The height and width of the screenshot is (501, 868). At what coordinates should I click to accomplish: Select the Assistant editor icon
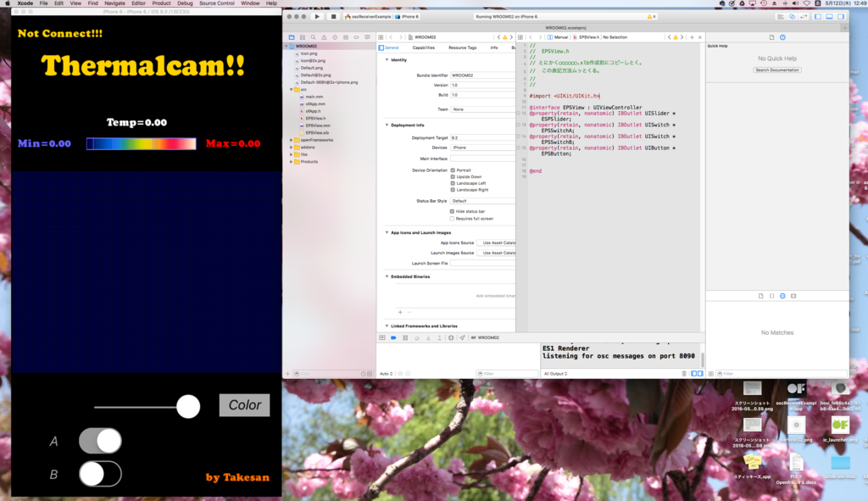pyautogui.click(x=793, y=17)
